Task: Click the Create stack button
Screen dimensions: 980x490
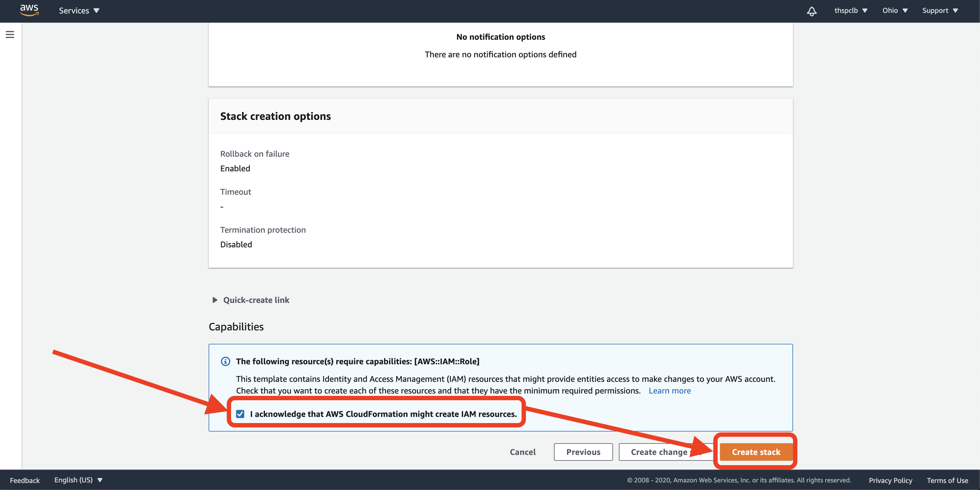Action: tap(756, 452)
